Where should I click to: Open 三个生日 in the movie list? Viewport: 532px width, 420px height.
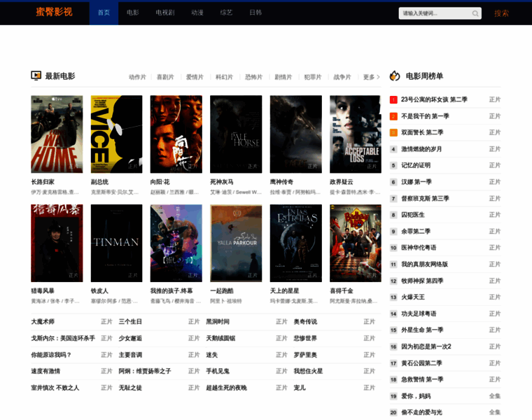[x=130, y=321]
